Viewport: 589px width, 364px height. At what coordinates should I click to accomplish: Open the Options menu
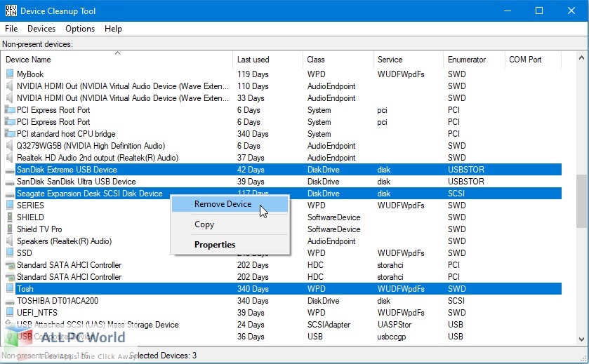(x=80, y=29)
